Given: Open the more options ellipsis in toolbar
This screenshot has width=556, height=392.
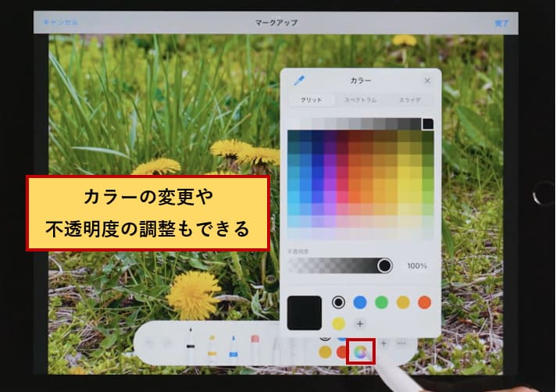Looking at the screenshot, I should pyautogui.click(x=401, y=343).
